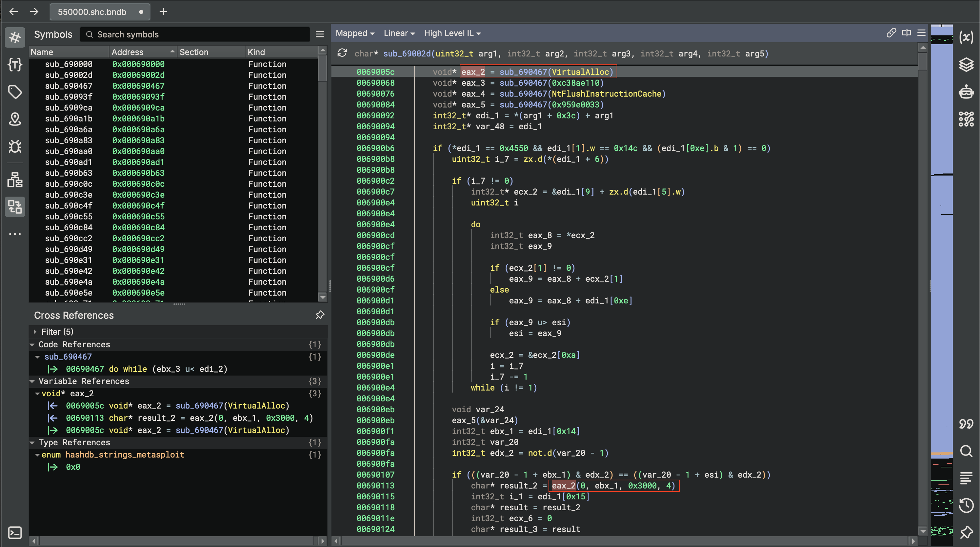
Task: Sort symbols by the Address column header
Action: pyautogui.click(x=143, y=52)
